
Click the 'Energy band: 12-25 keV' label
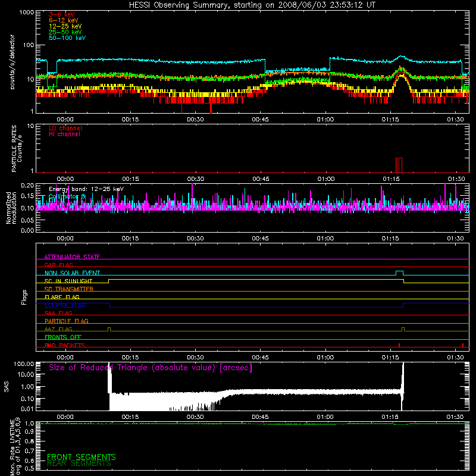point(86,189)
